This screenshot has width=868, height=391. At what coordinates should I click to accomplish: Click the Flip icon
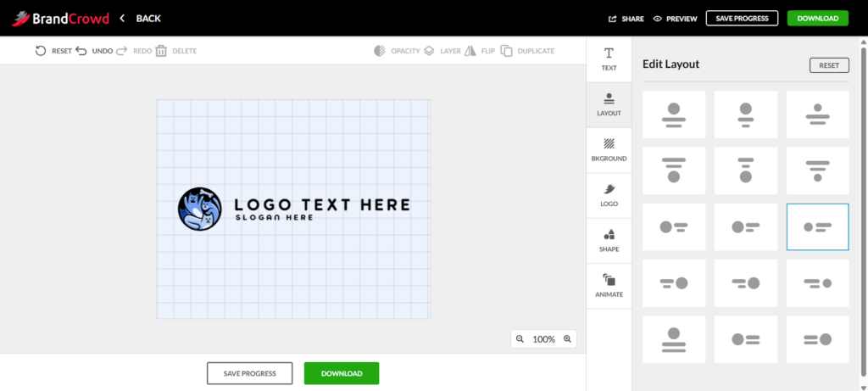pyautogui.click(x=470, y=51)
